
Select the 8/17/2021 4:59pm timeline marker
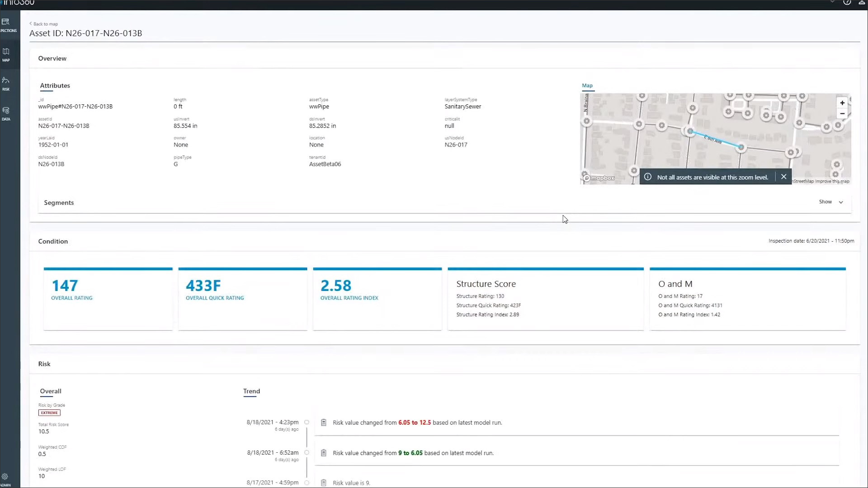coord(307,483)
